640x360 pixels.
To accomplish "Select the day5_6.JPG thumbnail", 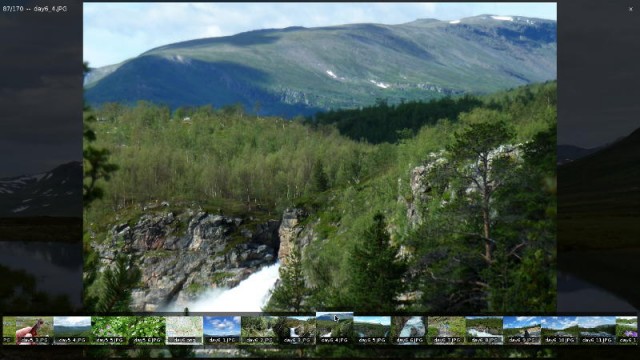I will click(147, 331).
